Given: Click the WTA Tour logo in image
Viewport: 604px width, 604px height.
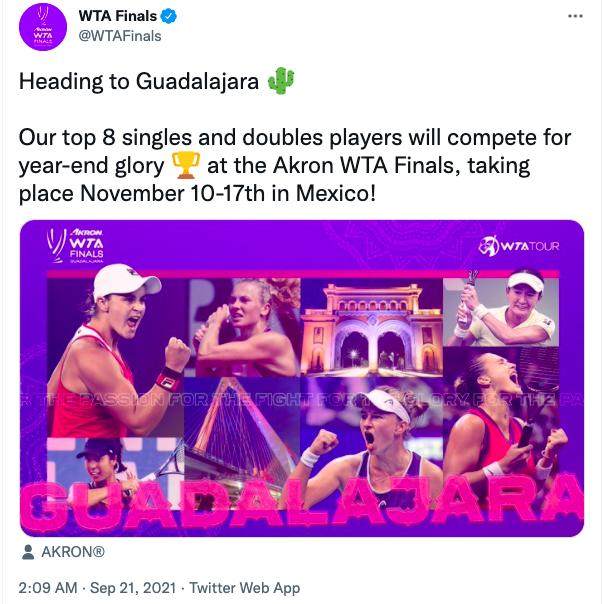Looking at the screenshot, I should point(519,246).
